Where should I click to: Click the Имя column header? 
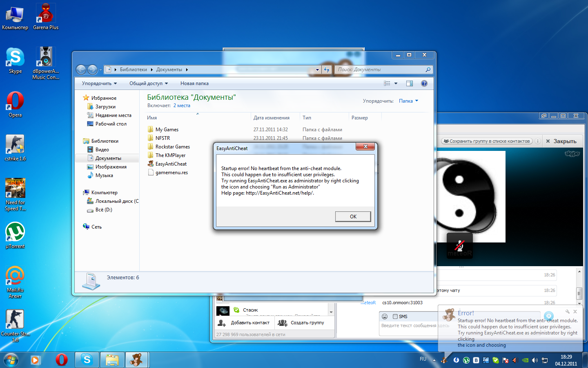(198, 118)
